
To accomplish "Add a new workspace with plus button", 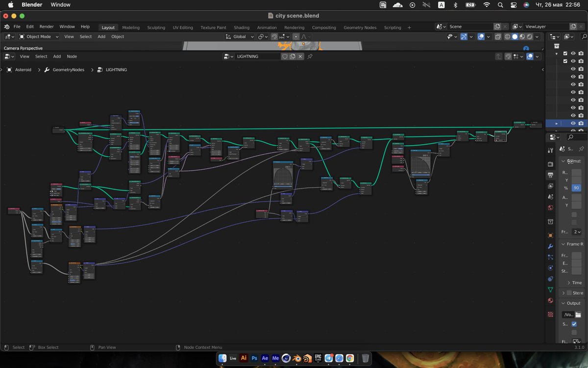I will click(x=409, y=27).
